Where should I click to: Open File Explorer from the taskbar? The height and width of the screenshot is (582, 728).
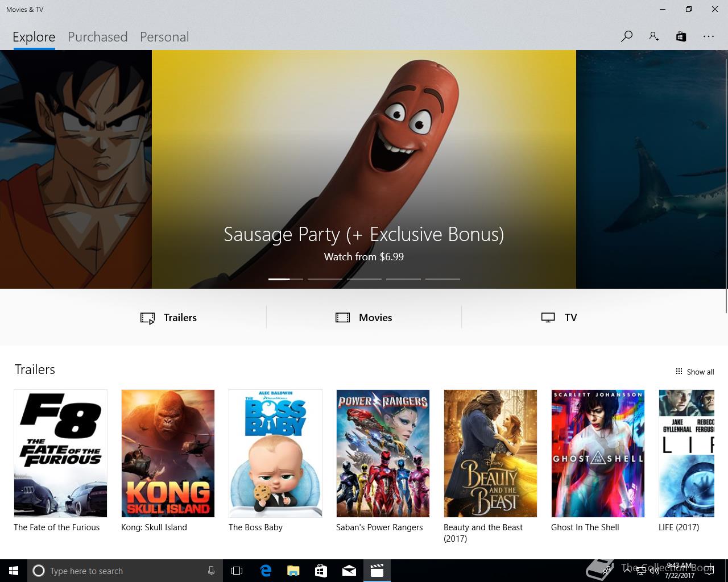[x=293, y=571]
